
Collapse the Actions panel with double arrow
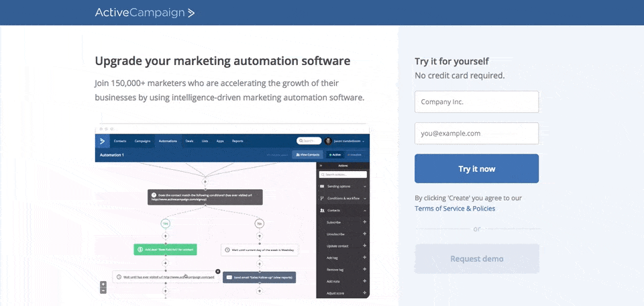point(321,166)
